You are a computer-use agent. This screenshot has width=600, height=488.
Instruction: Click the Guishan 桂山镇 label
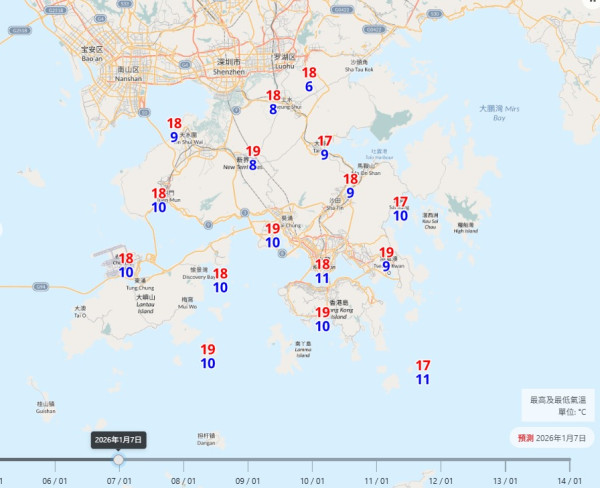tap(46, 407)
